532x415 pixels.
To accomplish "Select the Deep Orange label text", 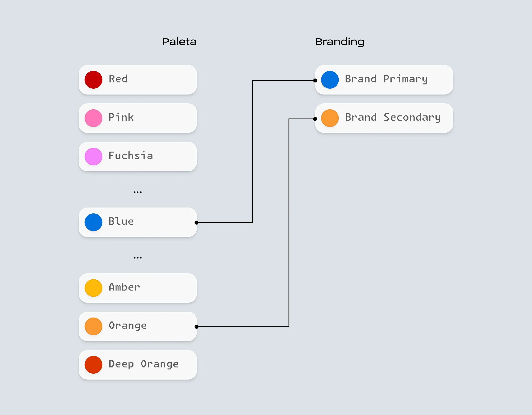I will 144,364.
